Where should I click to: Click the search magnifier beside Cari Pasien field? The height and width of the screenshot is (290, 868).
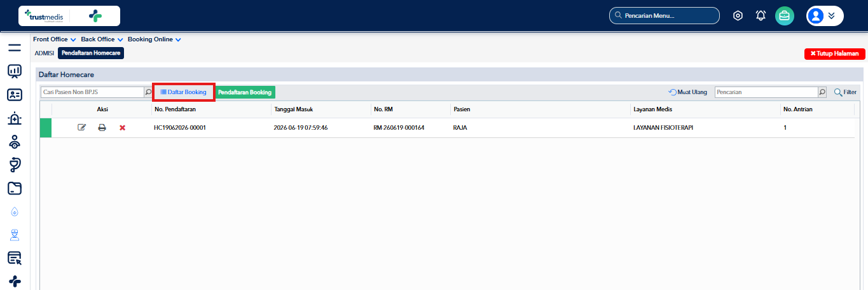tap(149, 92)
